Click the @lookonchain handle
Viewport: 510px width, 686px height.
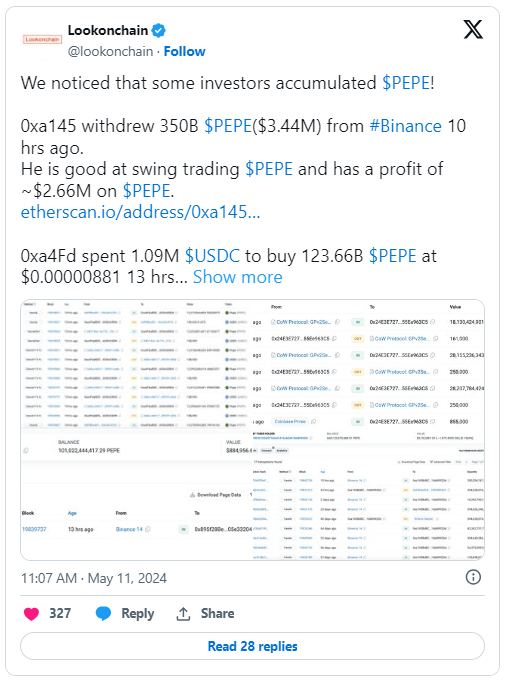tap(110, 52)
